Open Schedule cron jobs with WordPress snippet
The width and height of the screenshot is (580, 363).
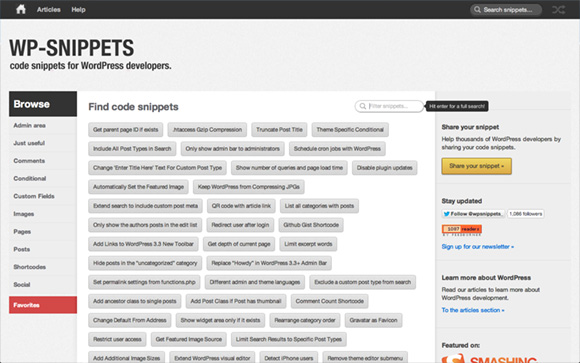[x=337, y=149]
